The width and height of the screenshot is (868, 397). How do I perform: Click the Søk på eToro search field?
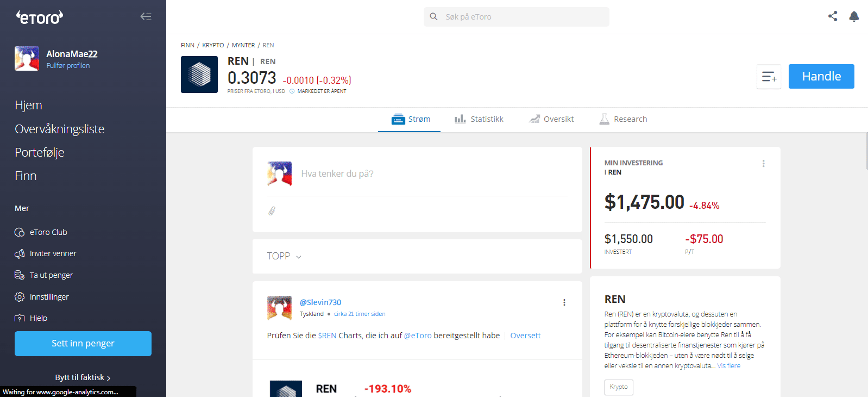(x=516, y=17)
